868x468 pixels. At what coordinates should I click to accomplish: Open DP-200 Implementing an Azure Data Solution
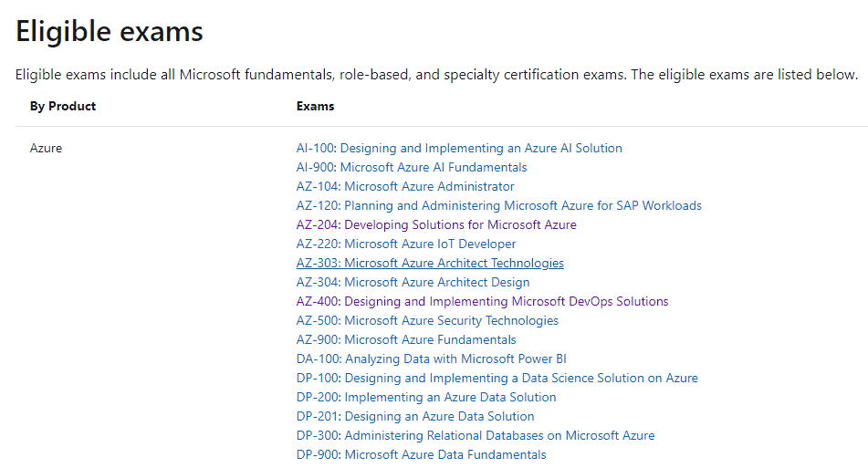426,397
